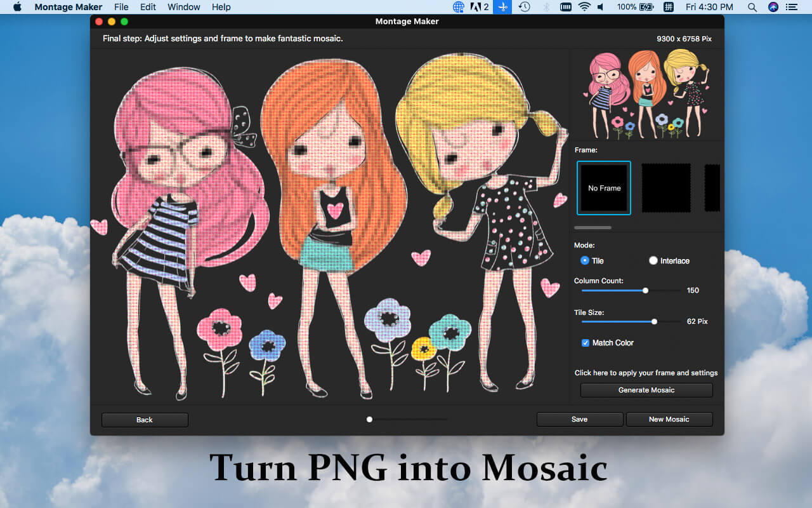Click the memory monitor menu bar icon
Image resolution: width=812 pixels, height=508 pixels.
[566, 7]
